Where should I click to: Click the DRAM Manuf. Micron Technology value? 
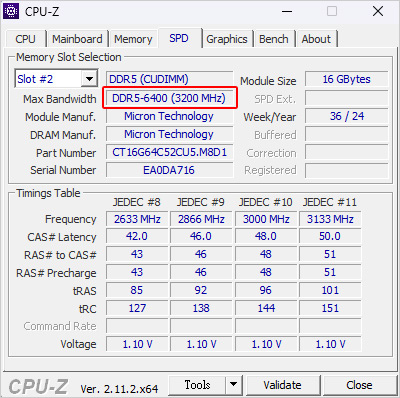tap(169, 134)
